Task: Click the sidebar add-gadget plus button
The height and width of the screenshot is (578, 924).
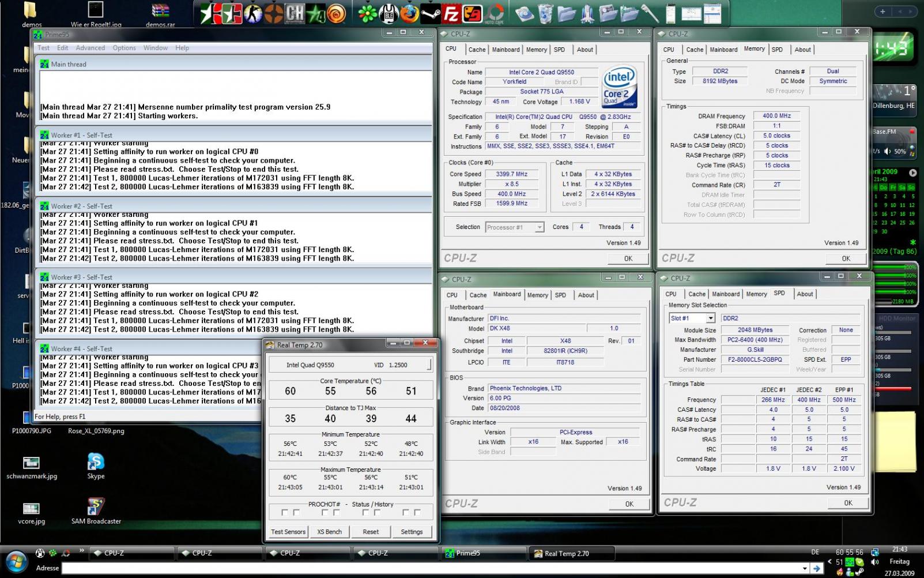Action: pos(882,11)
